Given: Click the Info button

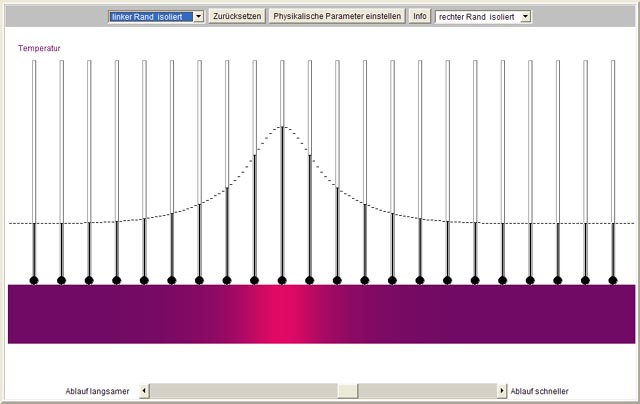Looking at the screenshot, I should (x=420, y=16).
